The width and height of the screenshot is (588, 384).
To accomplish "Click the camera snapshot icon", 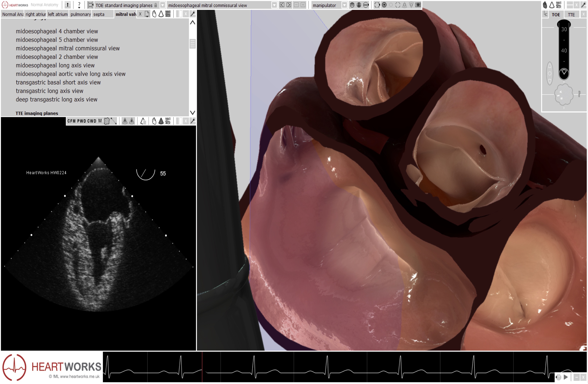I will 418,5.
